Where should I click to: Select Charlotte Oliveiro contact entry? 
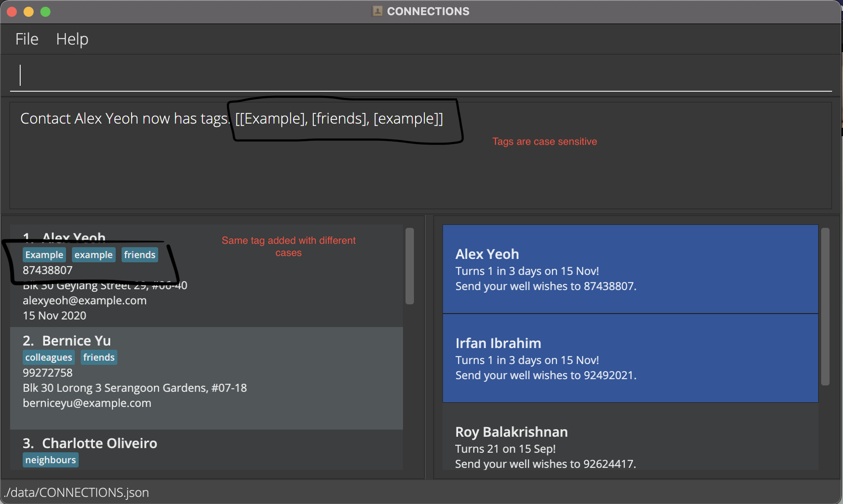[x=210, y=450]
